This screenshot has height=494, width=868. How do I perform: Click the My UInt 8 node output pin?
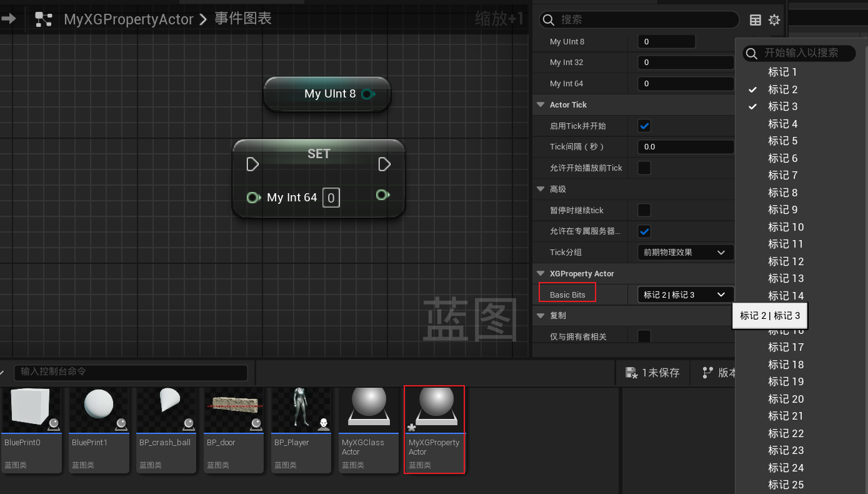point(368,94)
